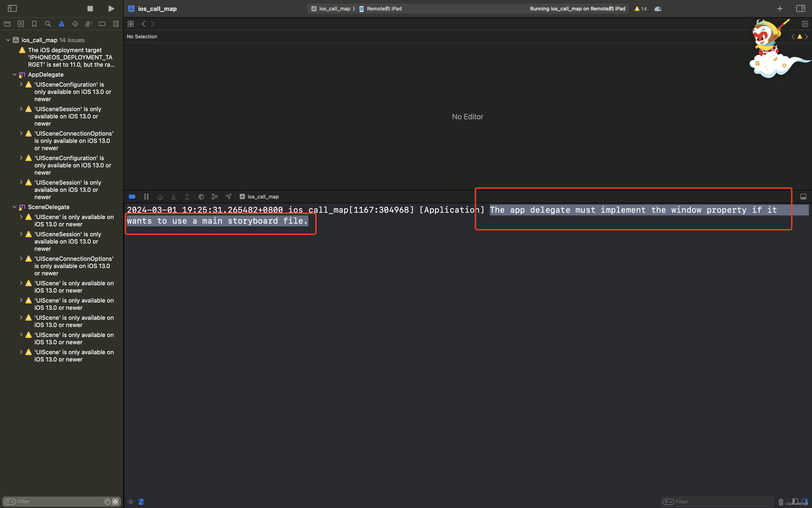812x508 pixels.
Task: Show only errors filter toggle
Action: 115,502
